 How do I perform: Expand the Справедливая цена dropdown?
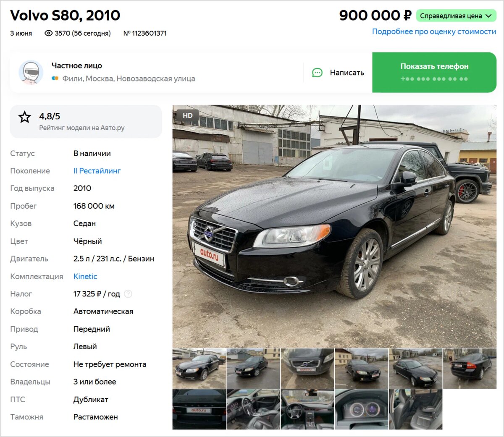click(x=456, y=16)
